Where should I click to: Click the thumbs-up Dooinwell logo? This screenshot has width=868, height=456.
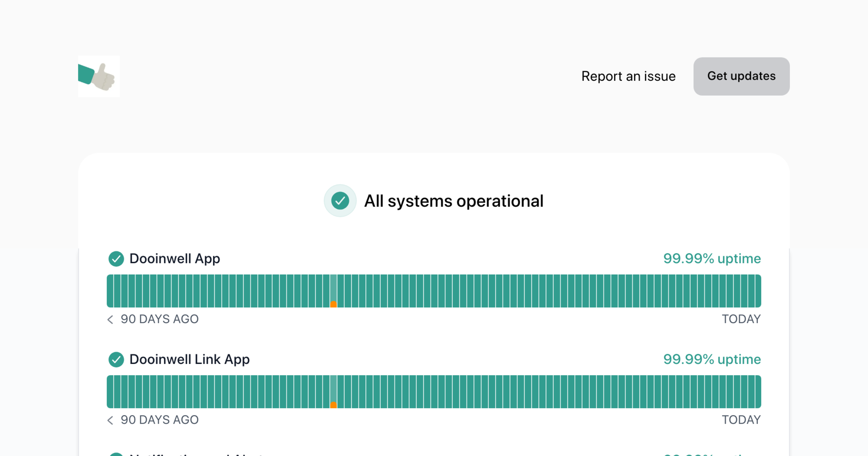coord(99,76)
